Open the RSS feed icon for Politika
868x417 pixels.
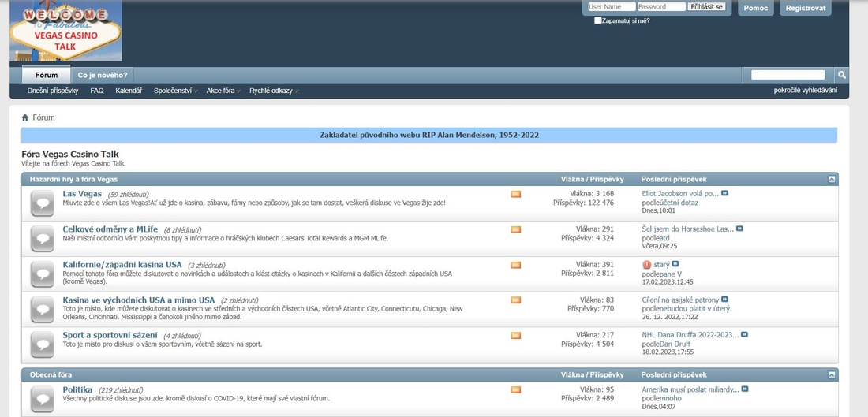coord(516,390)
